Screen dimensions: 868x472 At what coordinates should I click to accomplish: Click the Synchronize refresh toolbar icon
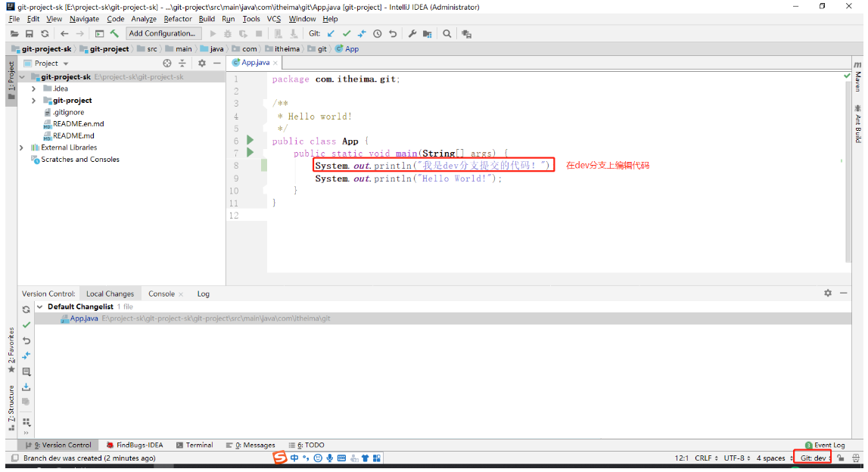coord(45,34)
